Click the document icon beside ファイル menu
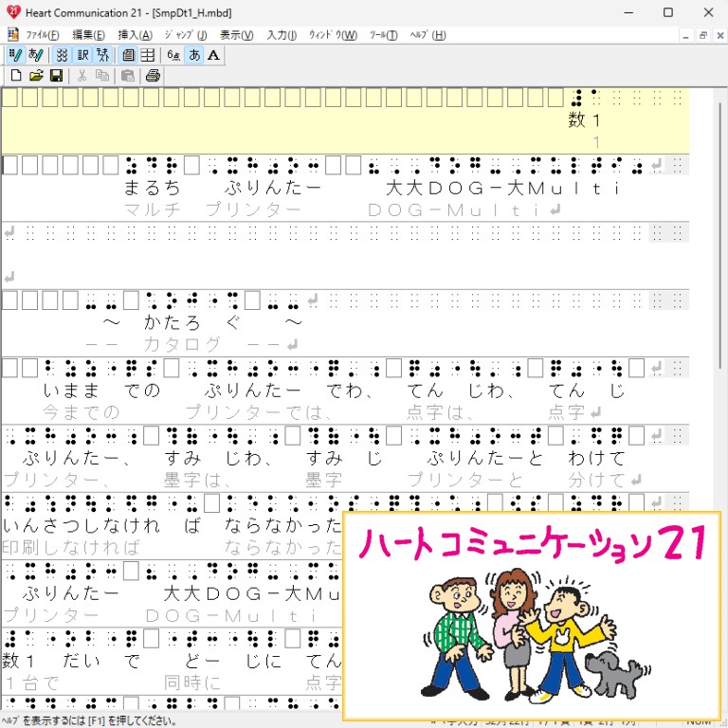 click(x=13, y=34)
